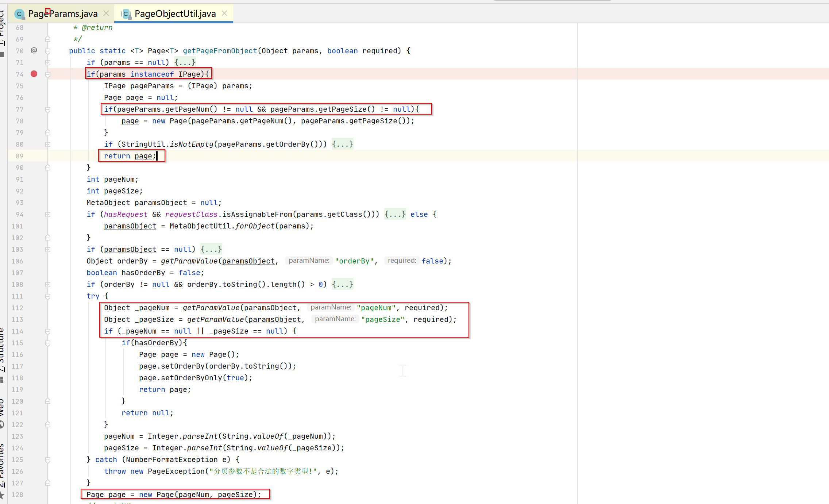Expand the folded code placeholder on line 94

pos(395,214)
